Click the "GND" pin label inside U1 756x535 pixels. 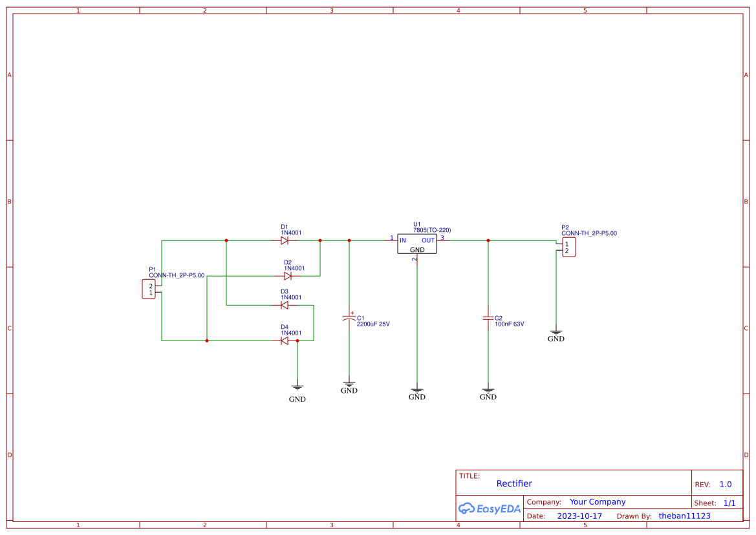click(417, 250)
